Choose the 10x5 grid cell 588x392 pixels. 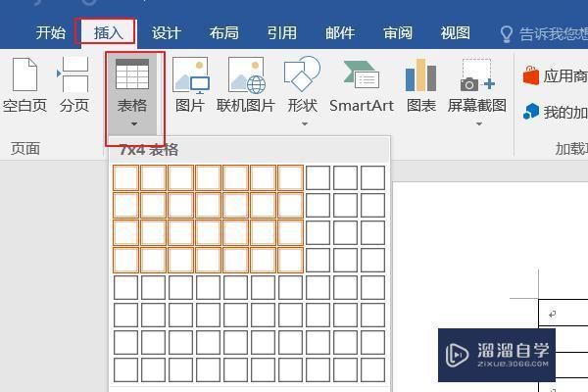(x=373, y=288)
